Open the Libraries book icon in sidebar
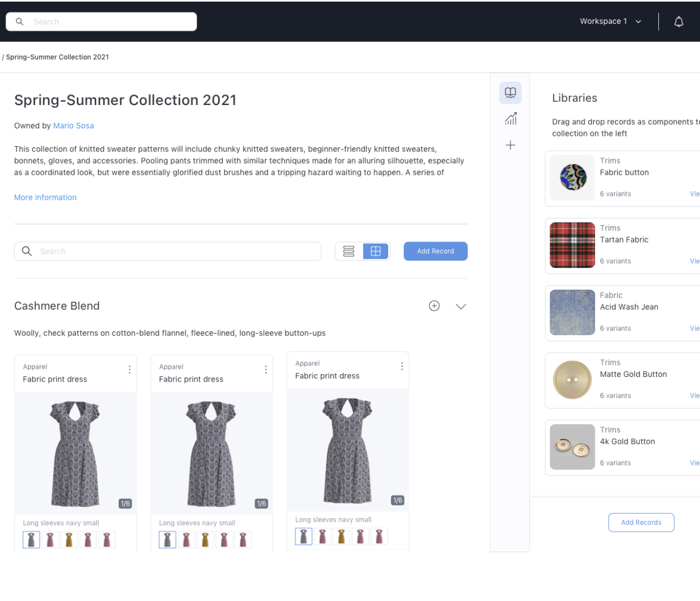The image size is (700, 601). (x=511, y=93)
